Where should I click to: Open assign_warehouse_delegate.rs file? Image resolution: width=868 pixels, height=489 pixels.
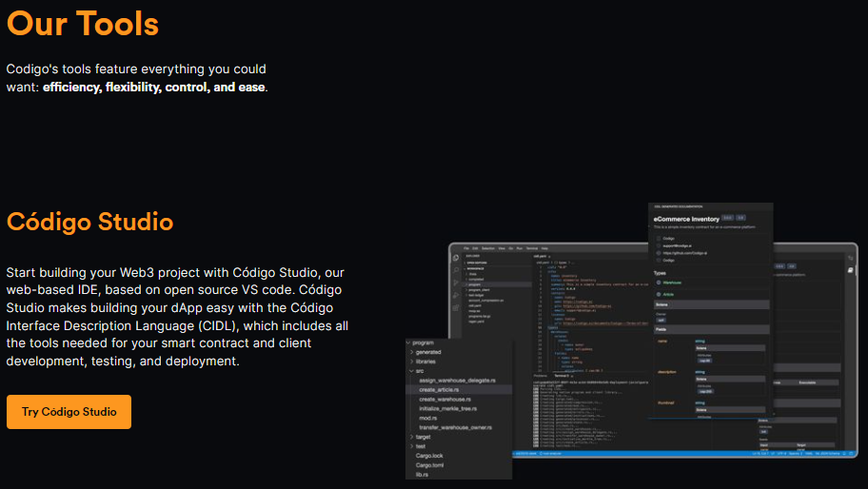pyautogui.click(x=457, y=380)
